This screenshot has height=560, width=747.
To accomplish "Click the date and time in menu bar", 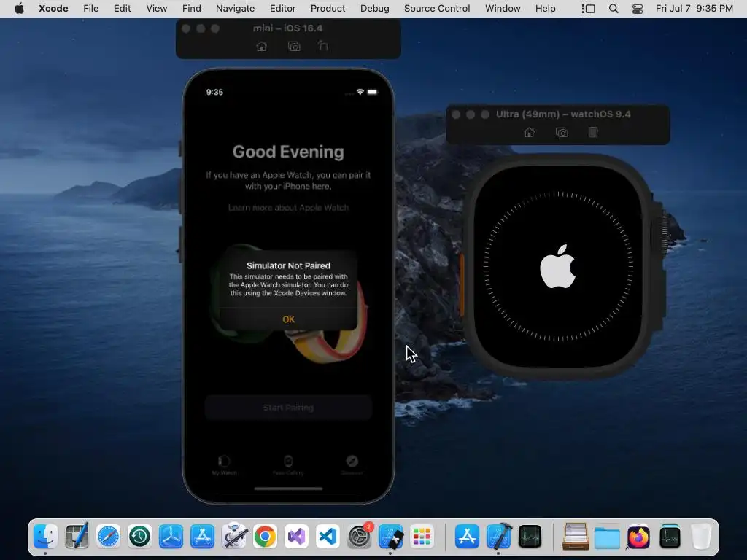I will (x=694, y=8).
